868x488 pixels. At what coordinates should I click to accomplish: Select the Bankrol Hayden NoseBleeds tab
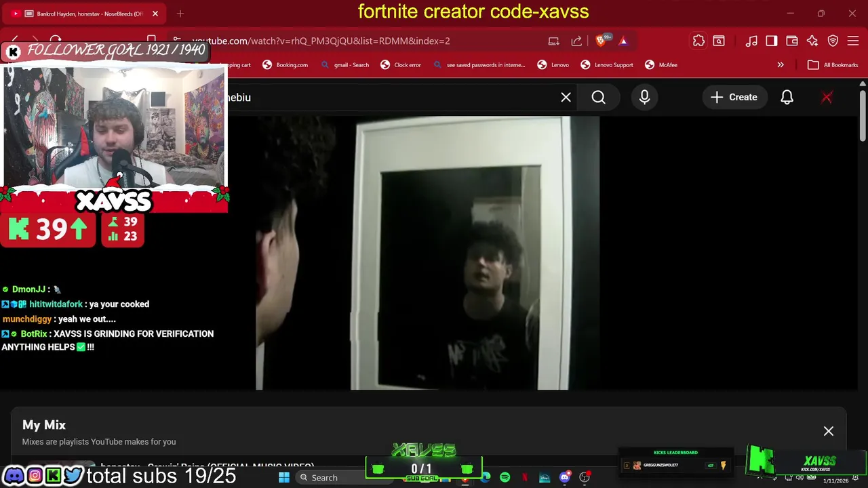[x=85, y=14]
